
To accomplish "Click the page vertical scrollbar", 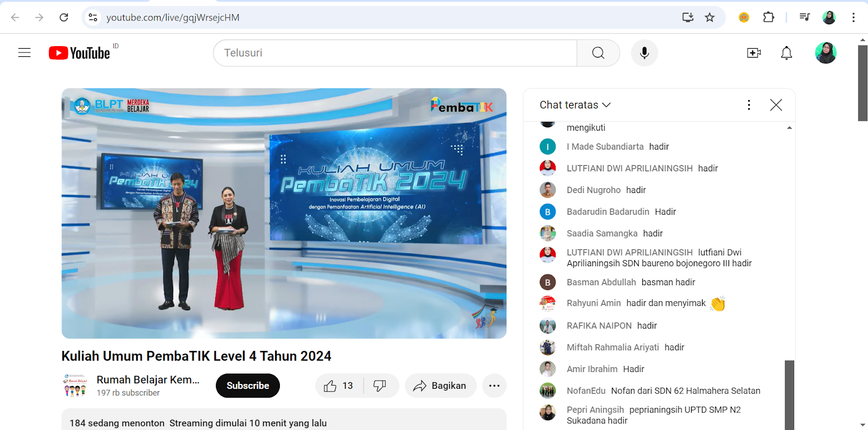I will pyautogui.click(x=863, y=83).
